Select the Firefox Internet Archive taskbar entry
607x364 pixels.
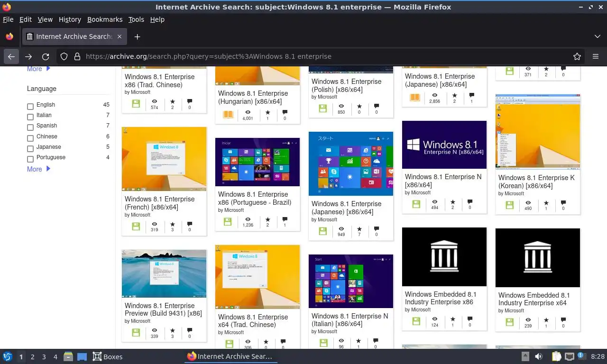tap(230, 356)
